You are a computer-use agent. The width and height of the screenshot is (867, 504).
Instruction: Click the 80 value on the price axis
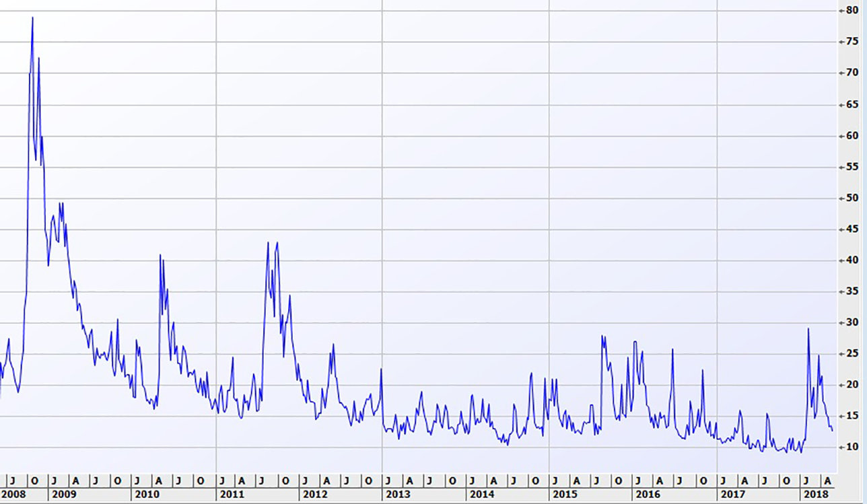tap(852, 11)
